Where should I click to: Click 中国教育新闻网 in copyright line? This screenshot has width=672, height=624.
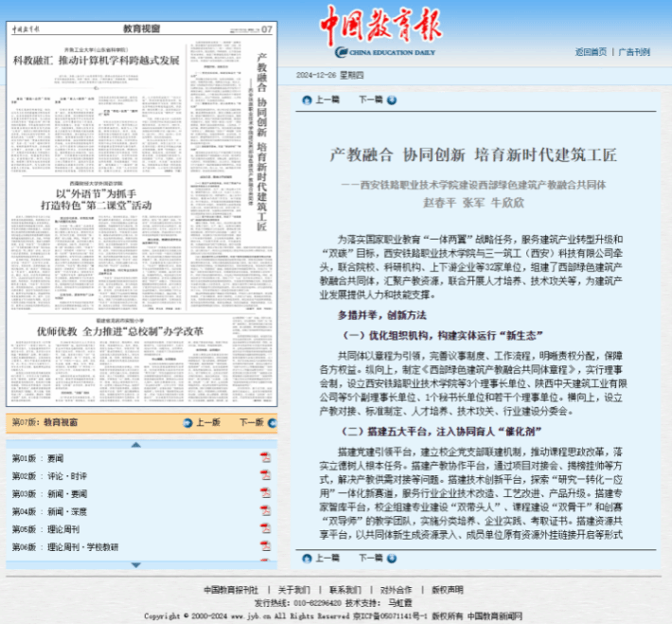[x=495, y=616]
